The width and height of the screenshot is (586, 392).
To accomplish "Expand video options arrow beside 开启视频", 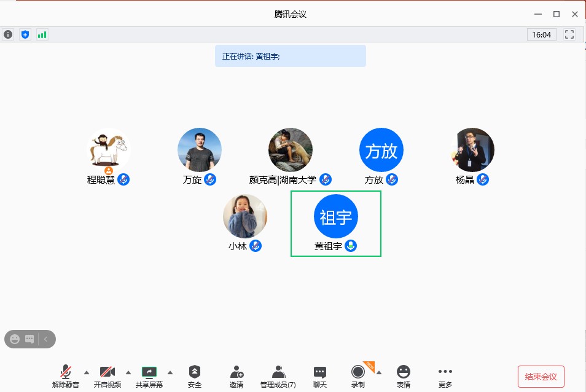I will click(x=128, y=372).
